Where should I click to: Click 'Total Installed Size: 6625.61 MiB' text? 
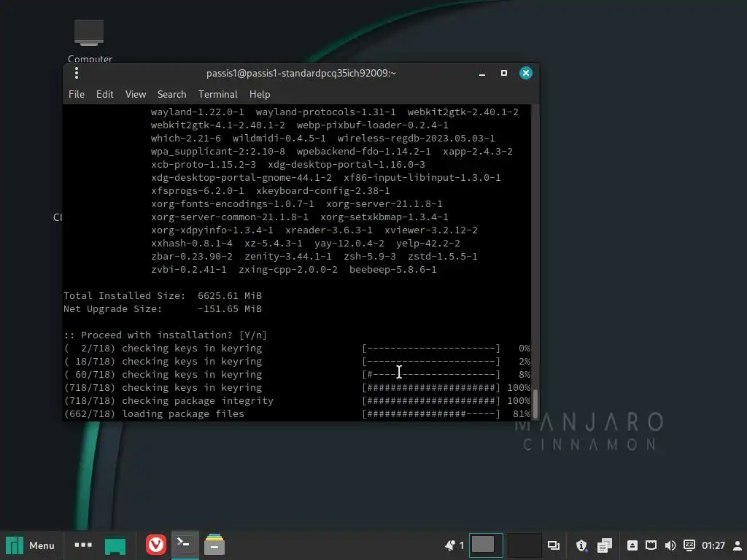pos(163,296)
